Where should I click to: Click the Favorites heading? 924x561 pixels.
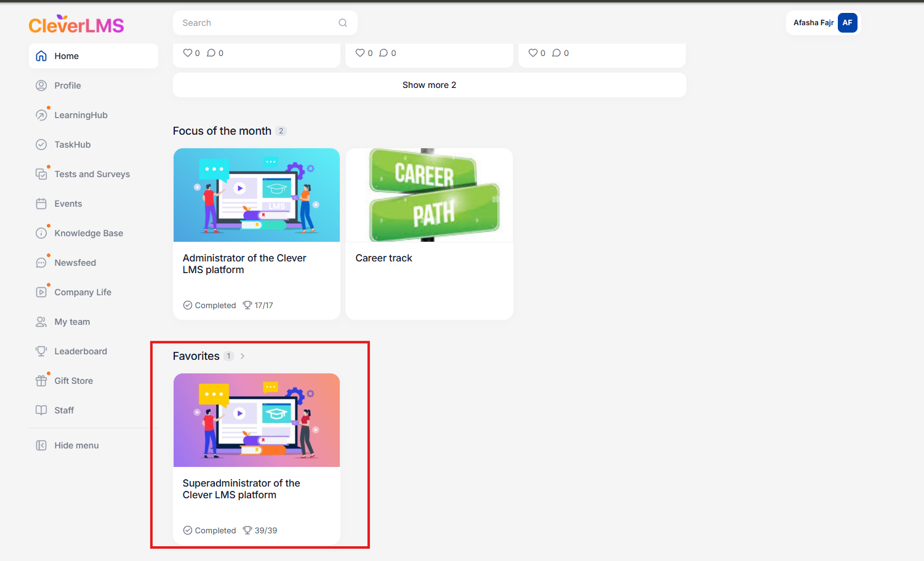196,356
